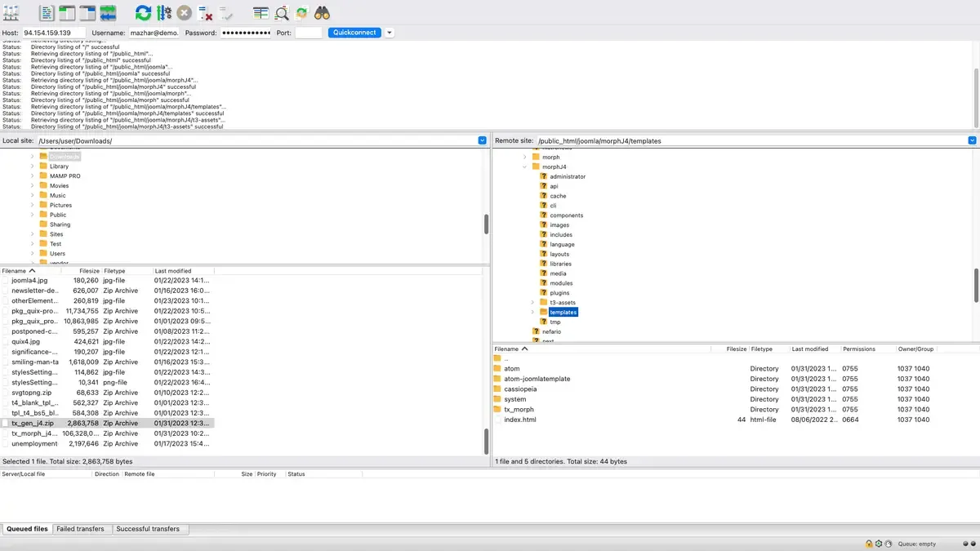Viewport: 980px width, 551px height.
Task: Expand the MAMP PRO folder
Action: [33, 176]
